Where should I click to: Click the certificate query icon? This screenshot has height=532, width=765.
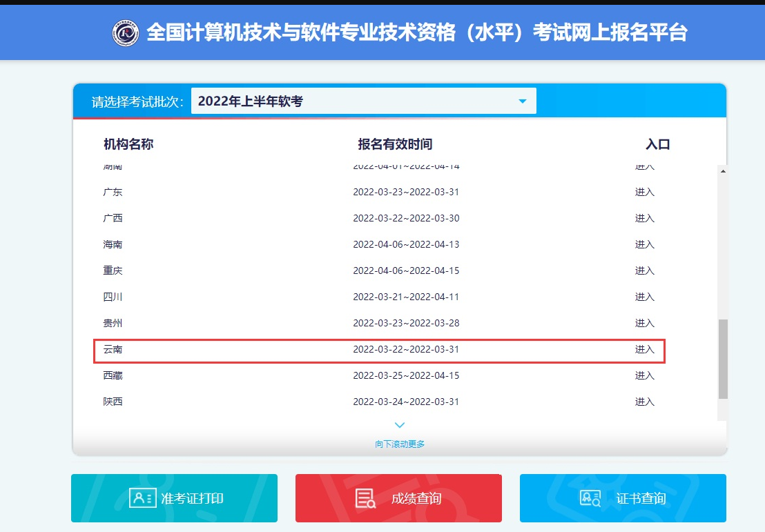point(590,498)
